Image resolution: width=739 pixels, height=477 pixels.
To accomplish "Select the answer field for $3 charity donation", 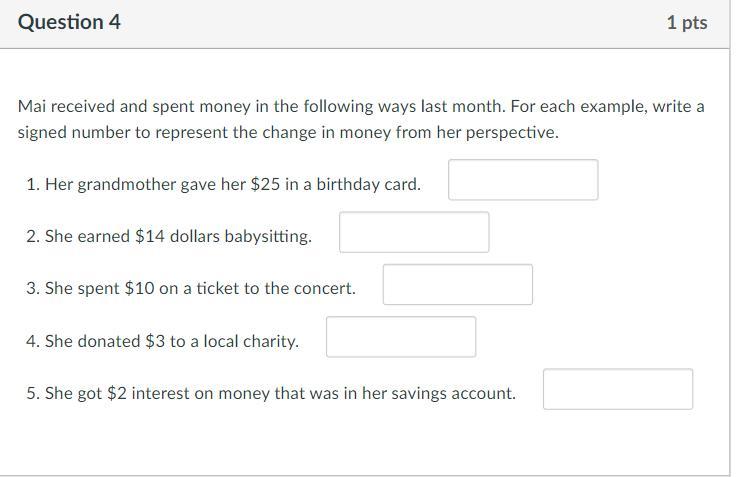I will [400, 337].
